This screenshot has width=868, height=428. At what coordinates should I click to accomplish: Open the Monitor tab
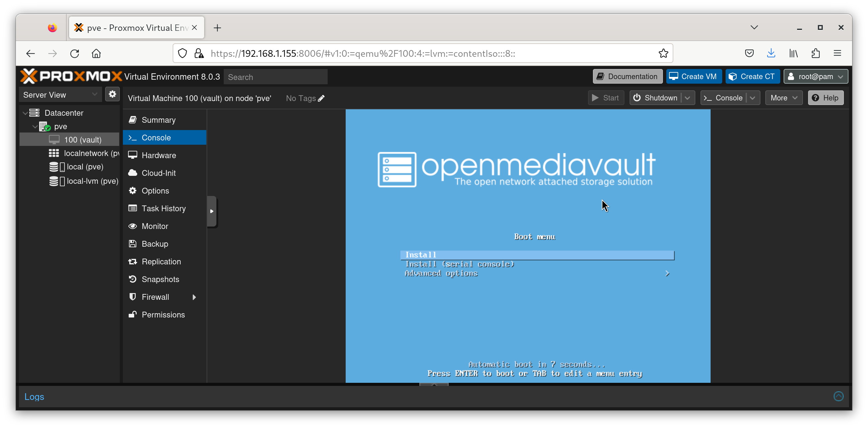point(165,226)
